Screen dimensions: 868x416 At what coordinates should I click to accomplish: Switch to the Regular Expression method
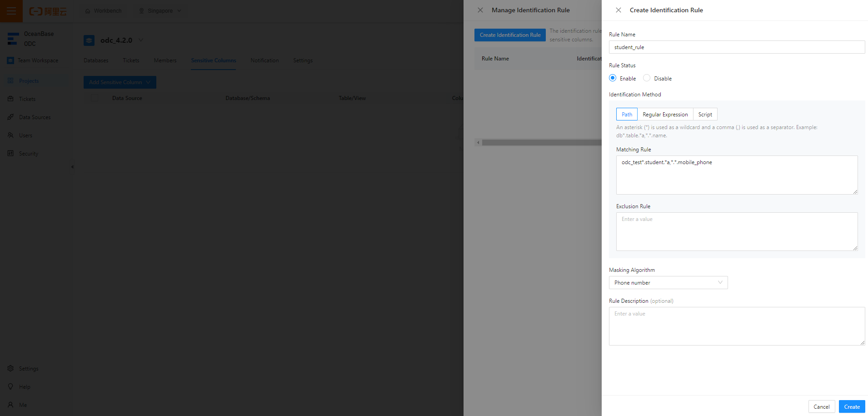665,115
